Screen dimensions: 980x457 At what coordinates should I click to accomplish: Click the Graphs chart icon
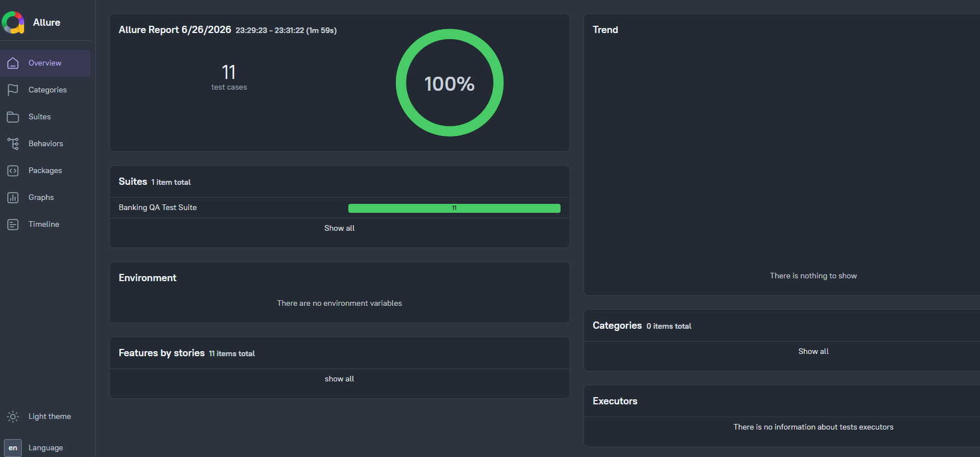point(13,198)
